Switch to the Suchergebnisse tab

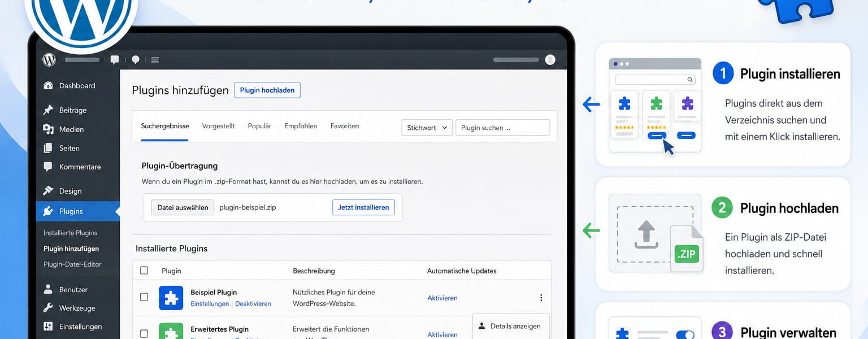coord(165,126)
